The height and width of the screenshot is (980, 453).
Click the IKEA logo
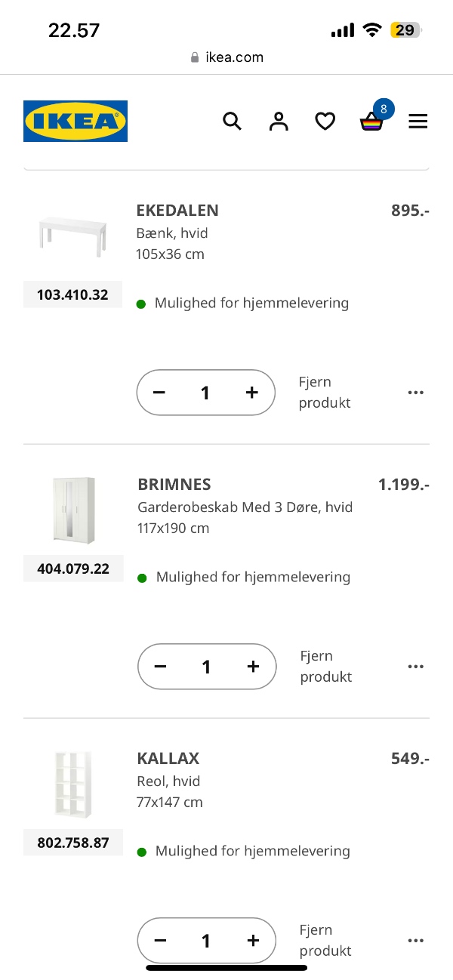pyautogui.click(x=75, y=121)
